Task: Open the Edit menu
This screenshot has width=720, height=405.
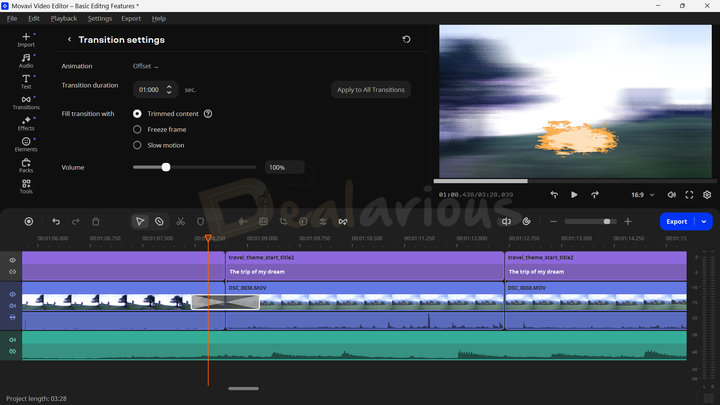Action: point(34,18)
